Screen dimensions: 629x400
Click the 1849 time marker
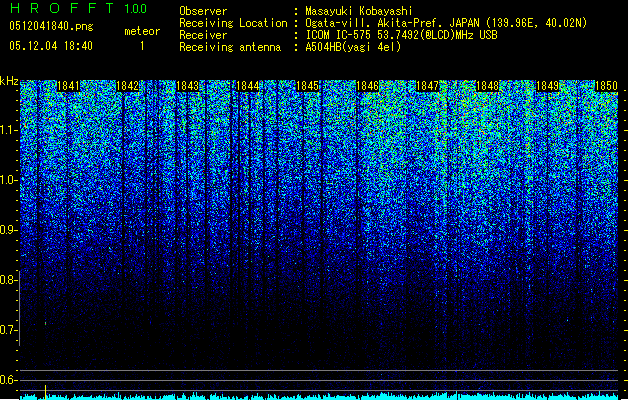[548, 86]
